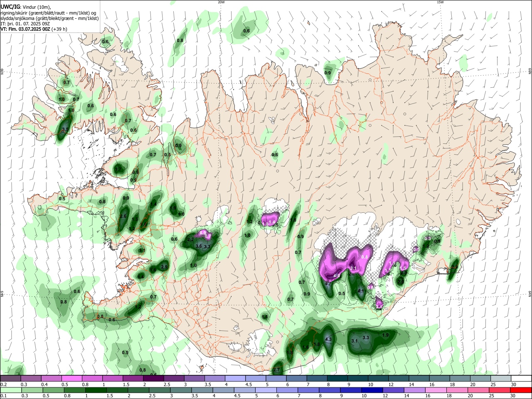
Task: Click the '2.9' precipitation value in southwest Iceland
Action: pos(164,267)
